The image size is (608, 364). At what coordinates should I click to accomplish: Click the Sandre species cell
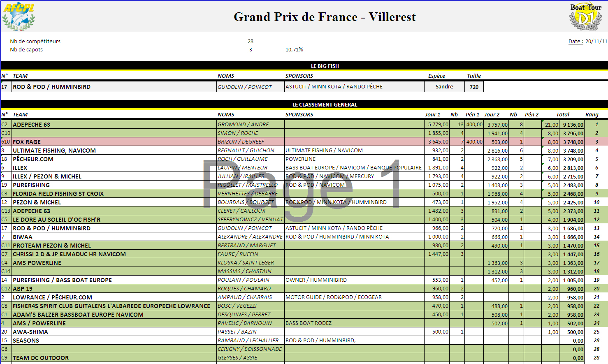click(x=444, y=86)
